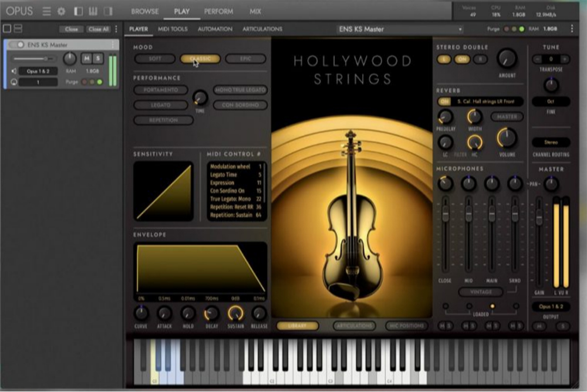Image resolution: width=587 pixels, height=392 pixels.
Task: Toggle the right sidebar panel icon
Action: pos(109,11)
